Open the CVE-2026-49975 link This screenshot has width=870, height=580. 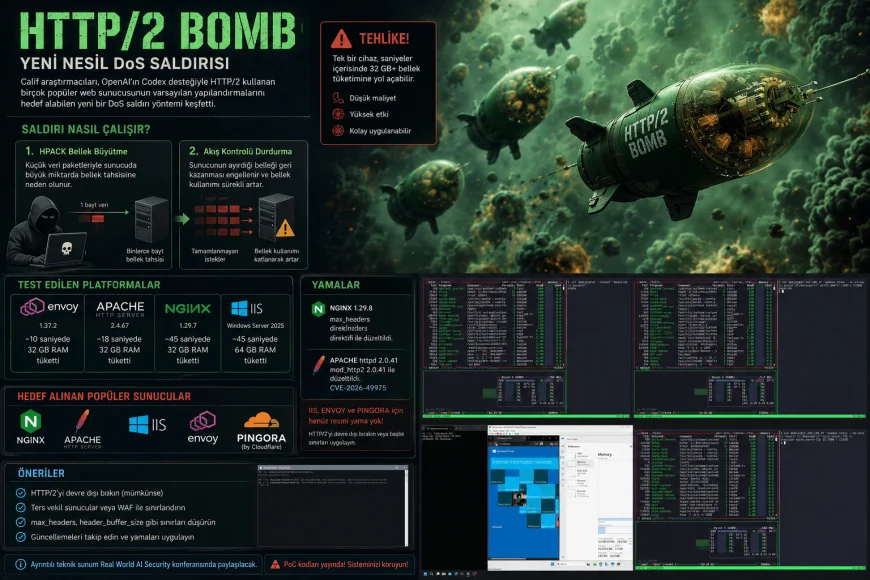pos(358,388)
